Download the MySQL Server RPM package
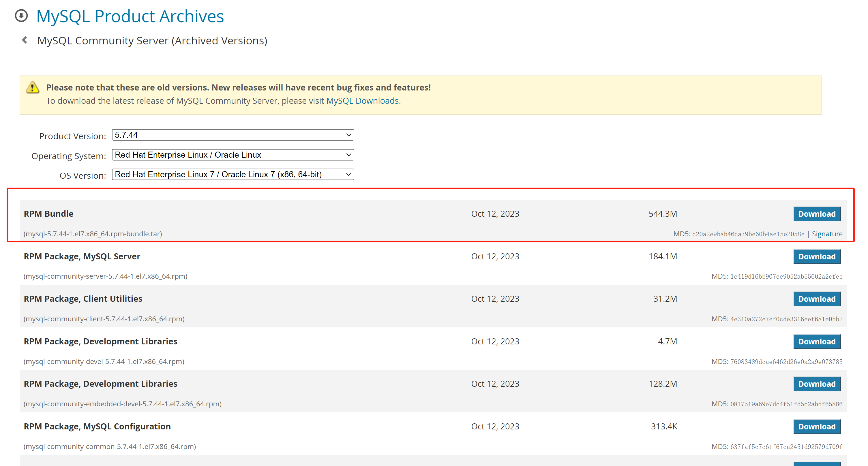Screen dimensions: 868x466 [x=817, y=256]
